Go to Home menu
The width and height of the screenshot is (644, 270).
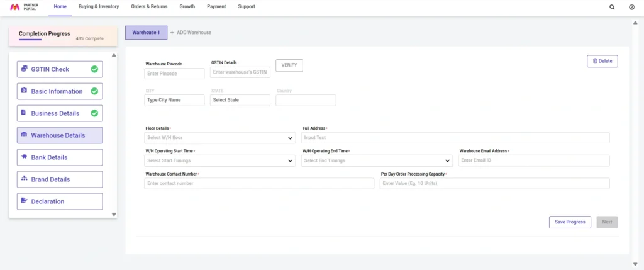coord(60,6)
